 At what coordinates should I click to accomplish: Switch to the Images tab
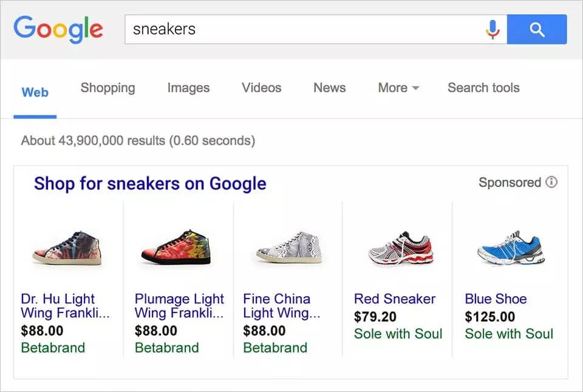coord(188,88)
